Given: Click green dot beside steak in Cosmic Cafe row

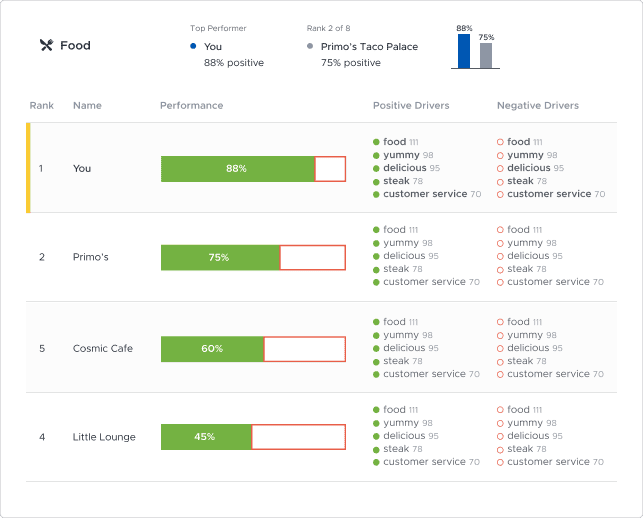Looking at the screenshot, I should tap(376, 361).
